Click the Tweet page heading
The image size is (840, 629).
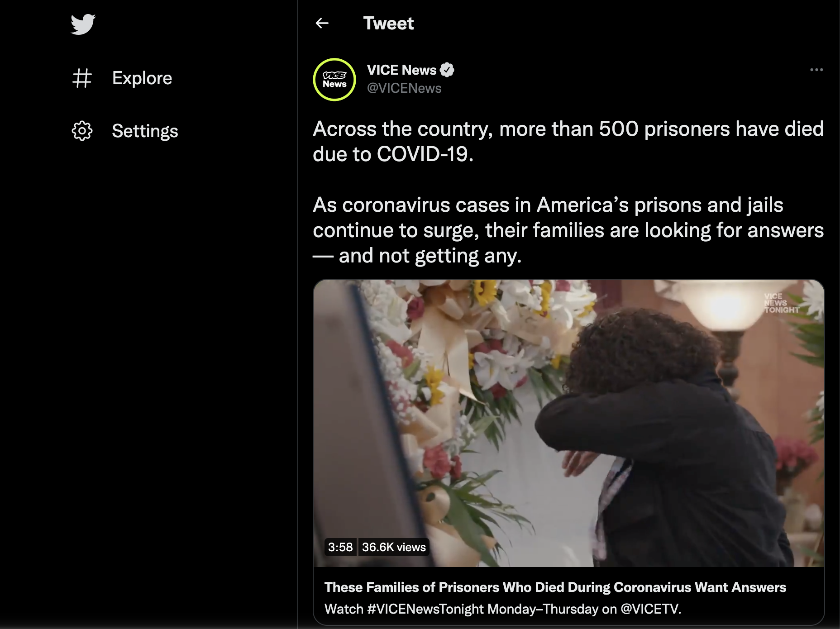point(388,23)
